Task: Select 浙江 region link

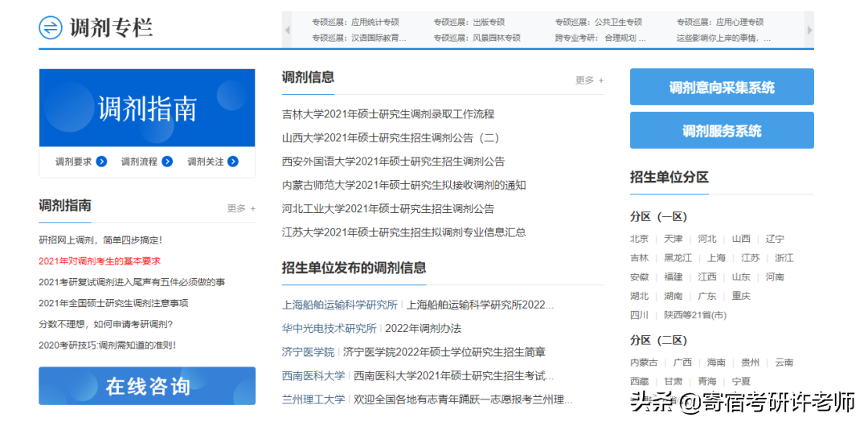Action: tap(784, 257)
